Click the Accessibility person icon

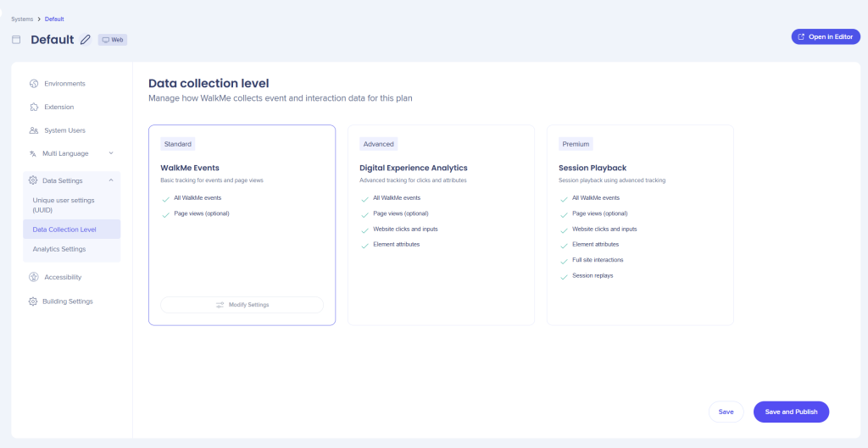(x=33, y=277)
